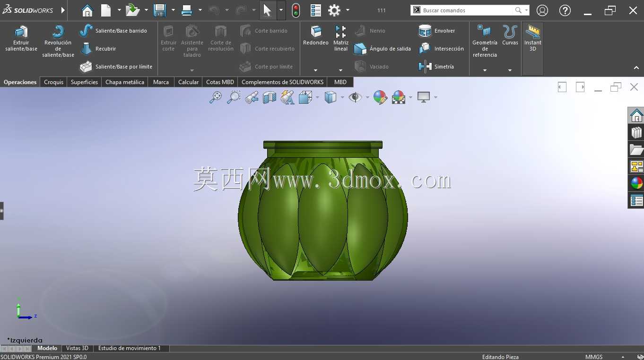Open Complementos de SOLIDWORKS tab
The width and height of the screenshot is (644, 360).
click(282, 82)
